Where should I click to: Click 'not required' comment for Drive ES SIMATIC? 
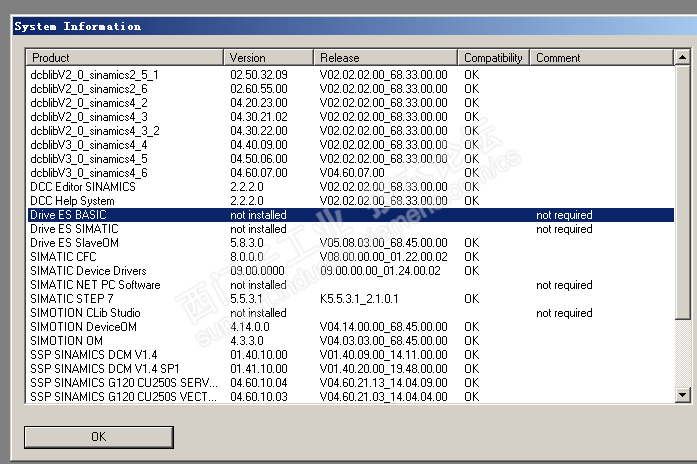pos(564,229)
